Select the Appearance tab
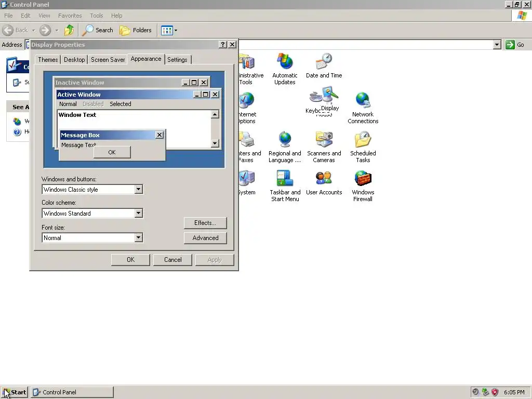This screenshot has height=399, width=532. (x=146, y=59)
